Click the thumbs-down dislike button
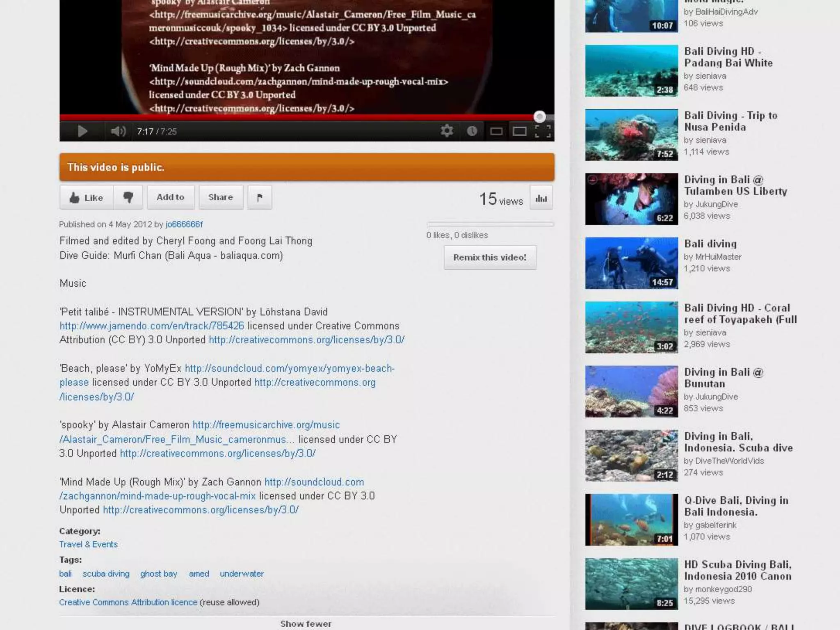The image size is (840, 630). point(128,197)
